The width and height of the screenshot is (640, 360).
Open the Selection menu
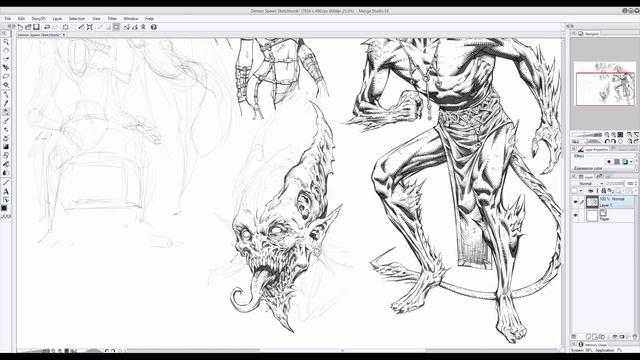coord(77,19)
